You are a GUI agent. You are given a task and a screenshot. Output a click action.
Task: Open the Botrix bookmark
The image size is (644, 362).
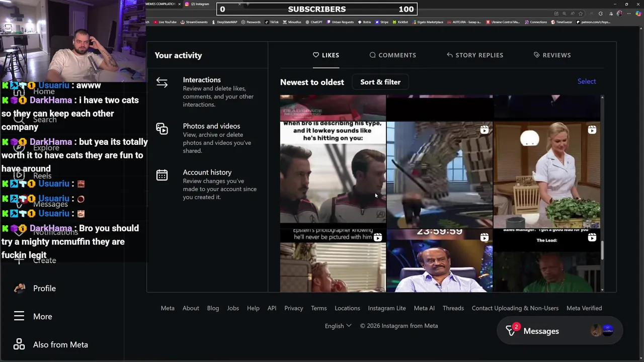364,22
